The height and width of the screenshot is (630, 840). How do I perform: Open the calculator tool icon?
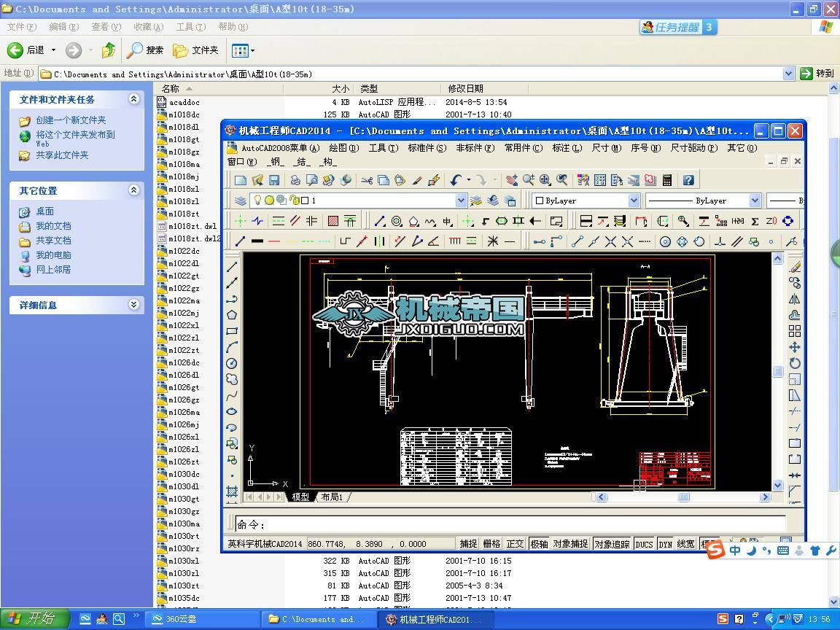pos(666,180)
